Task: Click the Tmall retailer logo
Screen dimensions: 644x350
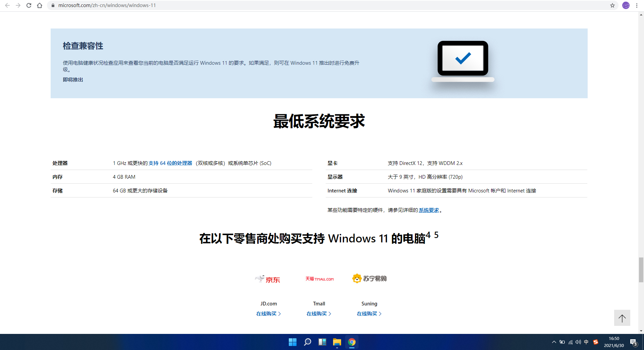Action: (x=319, y=279)
